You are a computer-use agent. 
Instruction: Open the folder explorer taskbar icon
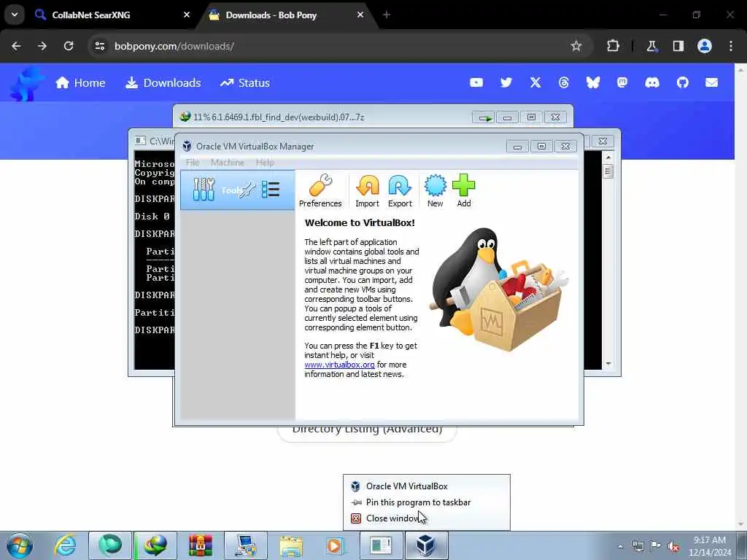[x=291, y=545]
